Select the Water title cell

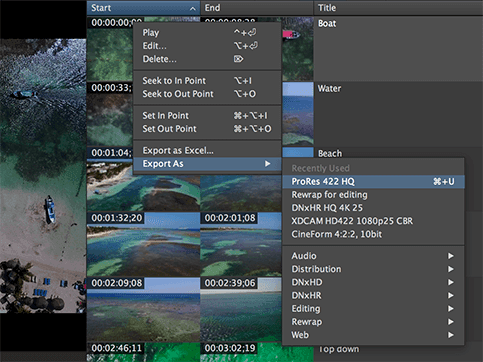pyautogui.click(x=398, y=114)
